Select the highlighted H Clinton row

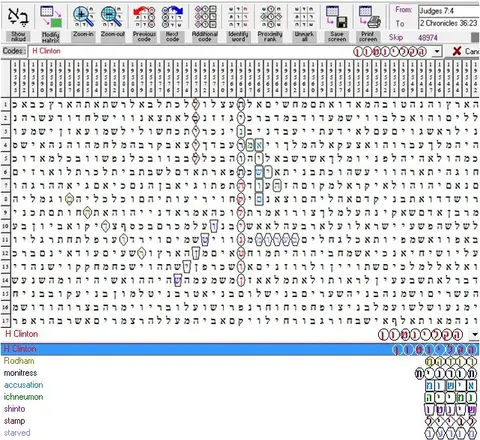[x=240, y=349]
